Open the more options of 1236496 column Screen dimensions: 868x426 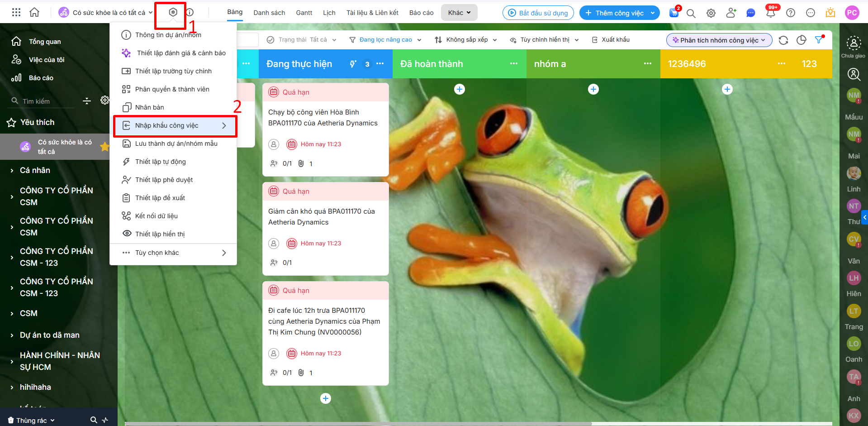pos(782,64)
